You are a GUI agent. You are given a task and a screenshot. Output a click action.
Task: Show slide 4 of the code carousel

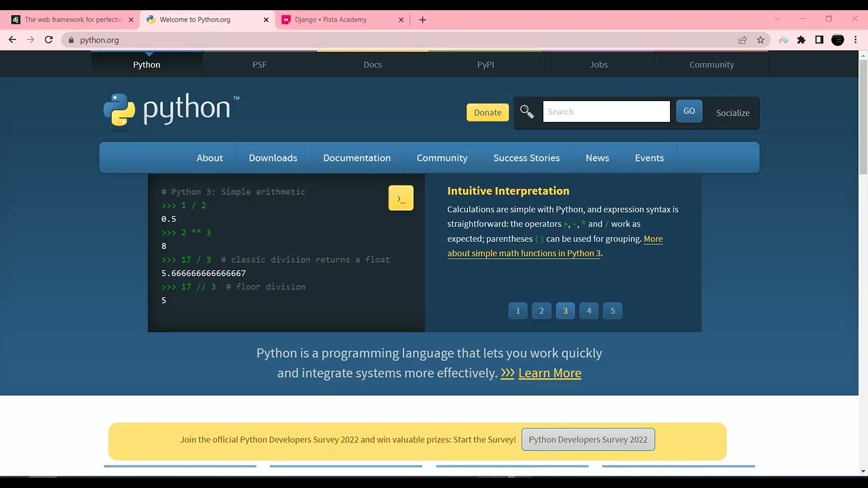[x=589, y=310]
